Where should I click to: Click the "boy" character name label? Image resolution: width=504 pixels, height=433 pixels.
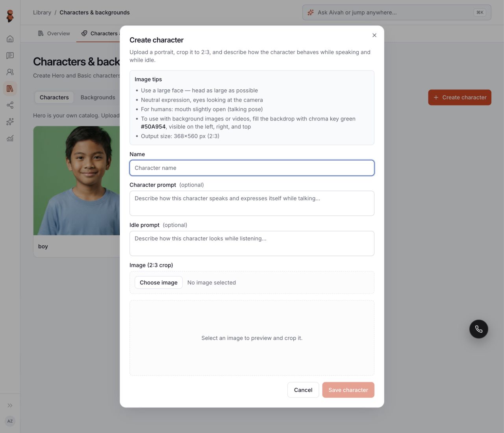43,246
